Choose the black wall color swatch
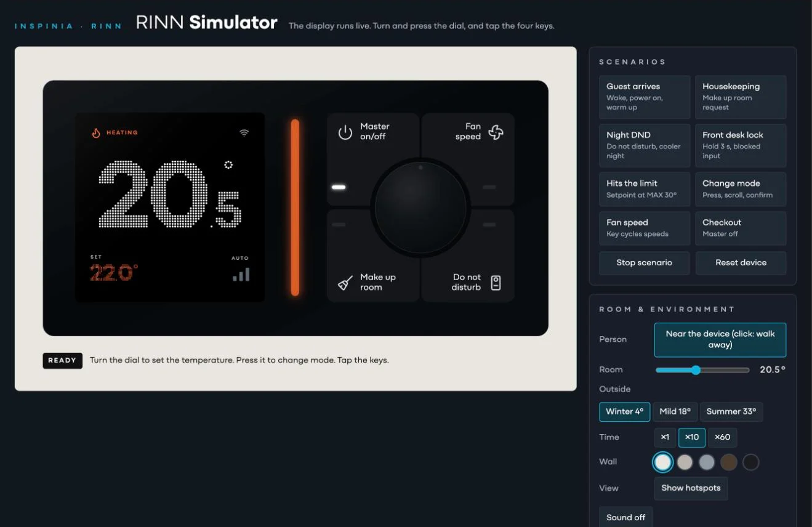This screenshot has height=527, width=812. 751,462
